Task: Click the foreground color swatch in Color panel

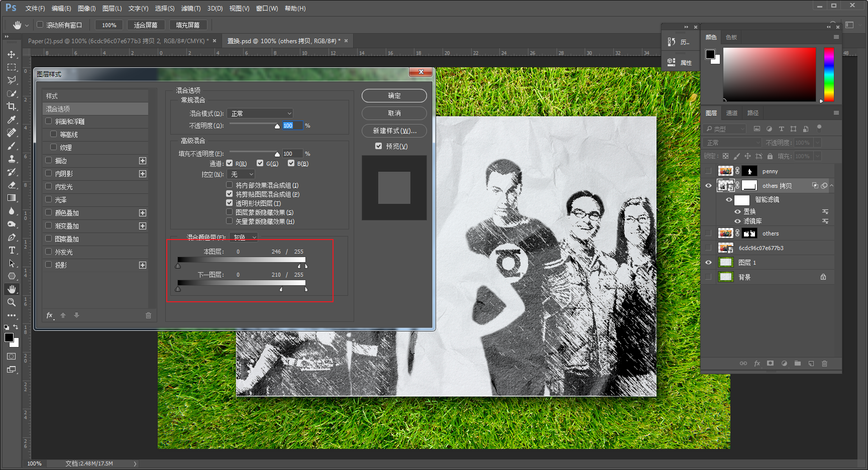Action: pos(710,54)
